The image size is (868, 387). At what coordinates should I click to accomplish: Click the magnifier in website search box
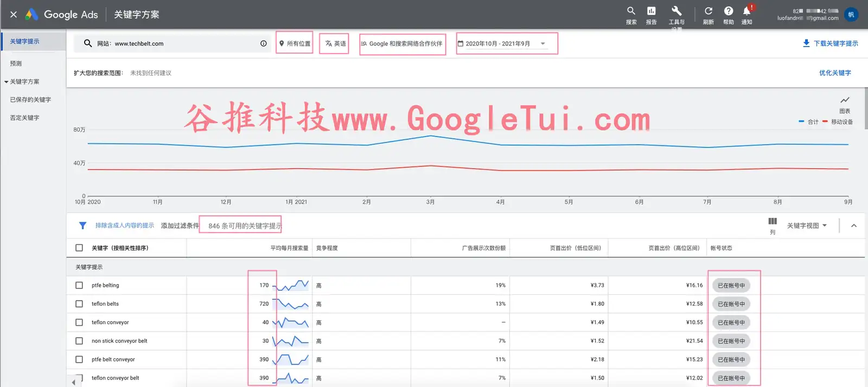tap(87, 43)
